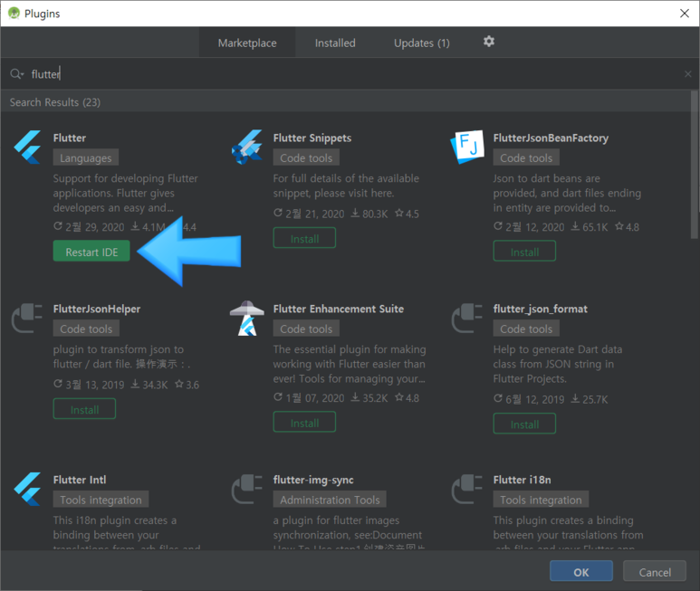The image size is (700, 591).
Task: Click the 34.3K downloads count
Action: tap(149, 385)
